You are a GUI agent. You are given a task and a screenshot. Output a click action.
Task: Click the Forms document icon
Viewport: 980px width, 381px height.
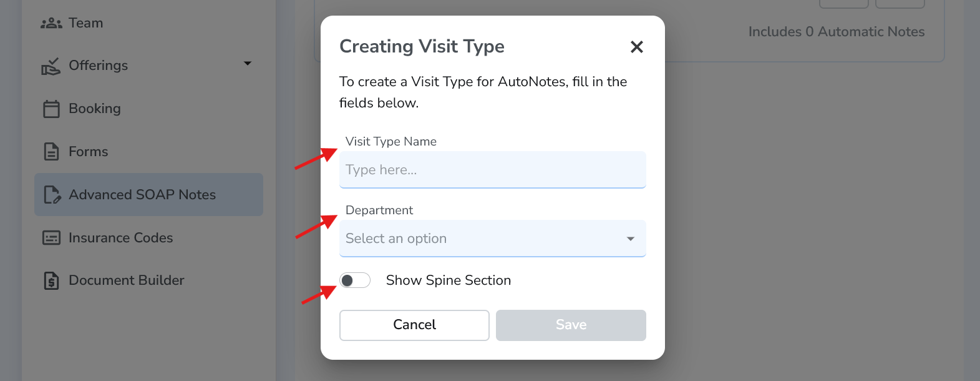point(52,151)
